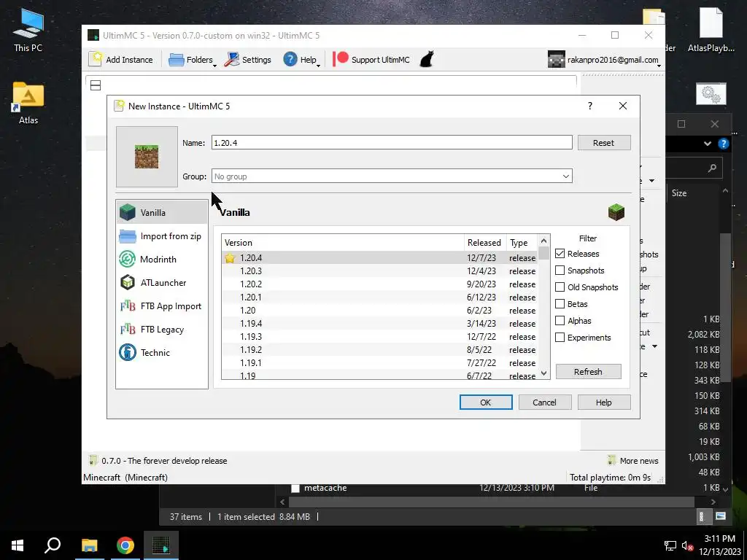Screen dimensions: 747x560
Task: Select ATLauncher in the sidebar
Action: 161,283
